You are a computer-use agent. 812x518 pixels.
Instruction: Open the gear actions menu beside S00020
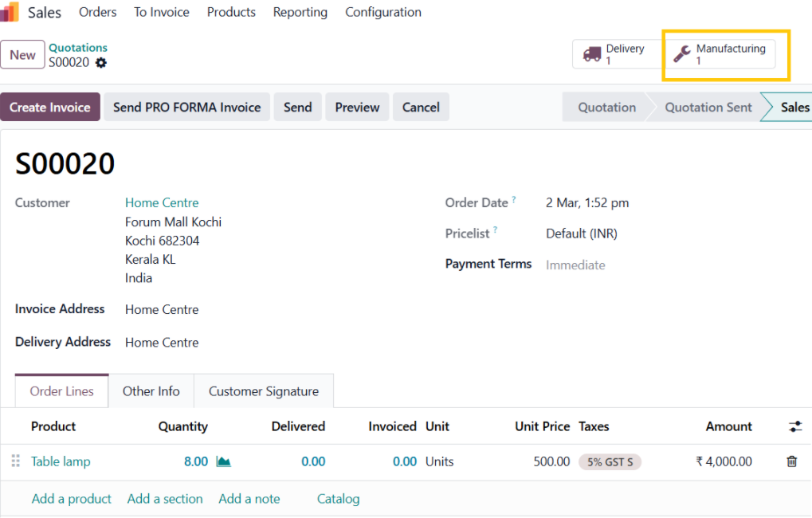point(100,62)
